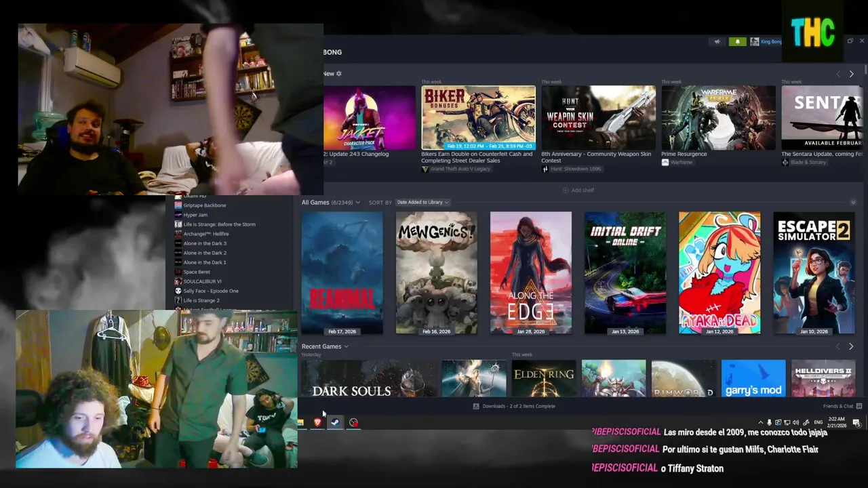Image resolution: width=868 pixels, height=488 pixels.
Task: Open the volume speaker tray icon
Action: (x=795, y=422)
